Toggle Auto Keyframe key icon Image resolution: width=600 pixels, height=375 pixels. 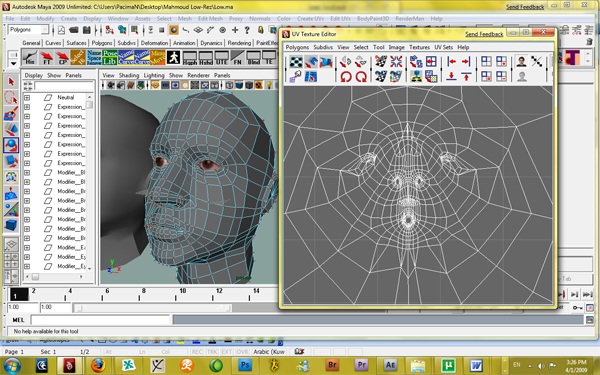point(577,308)
